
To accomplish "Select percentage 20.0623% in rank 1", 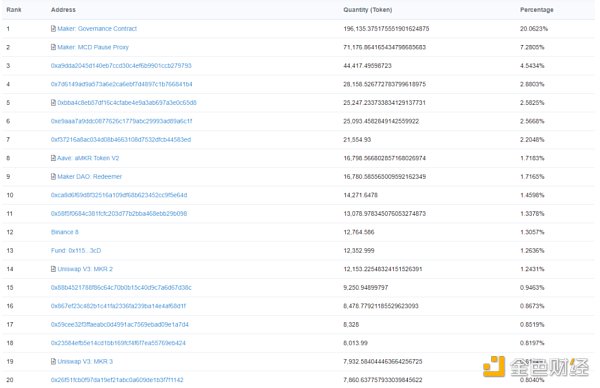I will click(x=534, y=29).
